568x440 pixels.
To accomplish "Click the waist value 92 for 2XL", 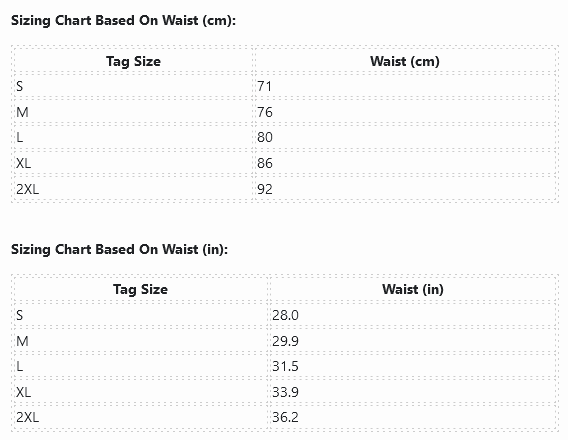I will [264, 189].
